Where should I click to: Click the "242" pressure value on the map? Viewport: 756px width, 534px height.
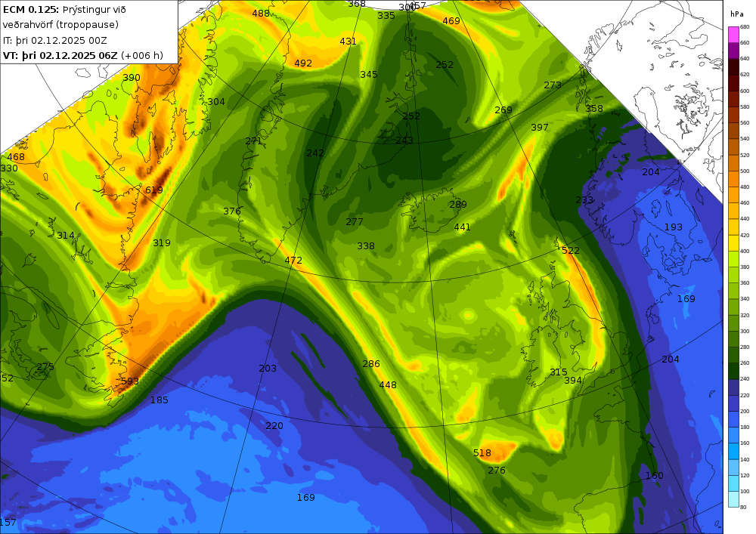[315, 153]
